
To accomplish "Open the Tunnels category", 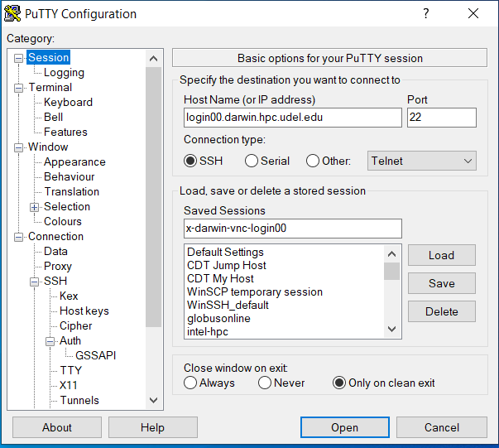I will click(79, 401).
